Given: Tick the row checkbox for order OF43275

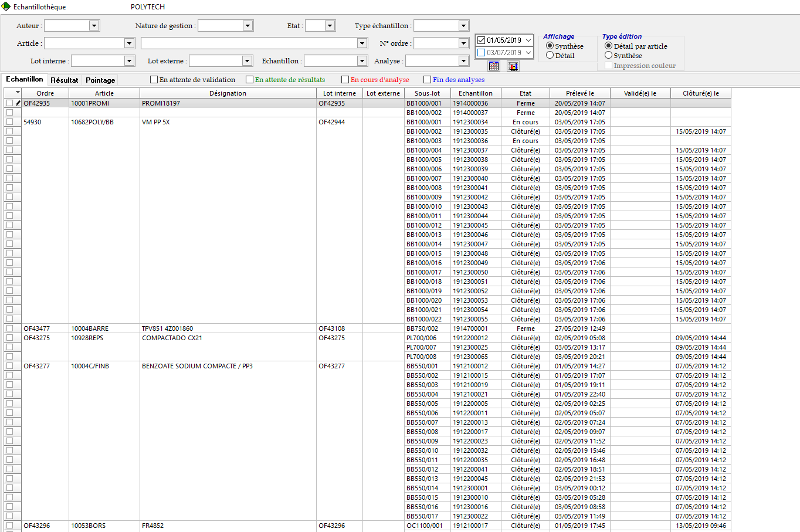Looking at the screenshot, I should [9, 338].
